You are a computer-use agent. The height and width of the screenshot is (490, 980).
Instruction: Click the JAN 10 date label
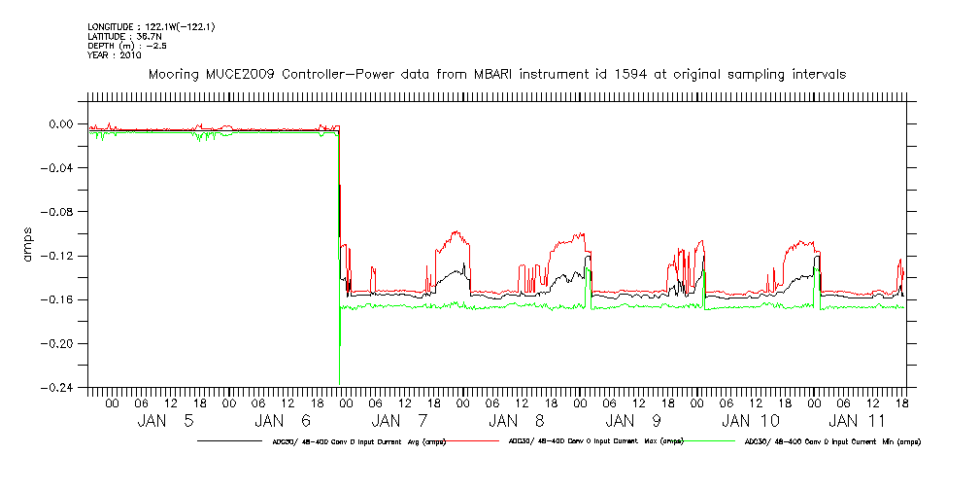coord(750,421)
